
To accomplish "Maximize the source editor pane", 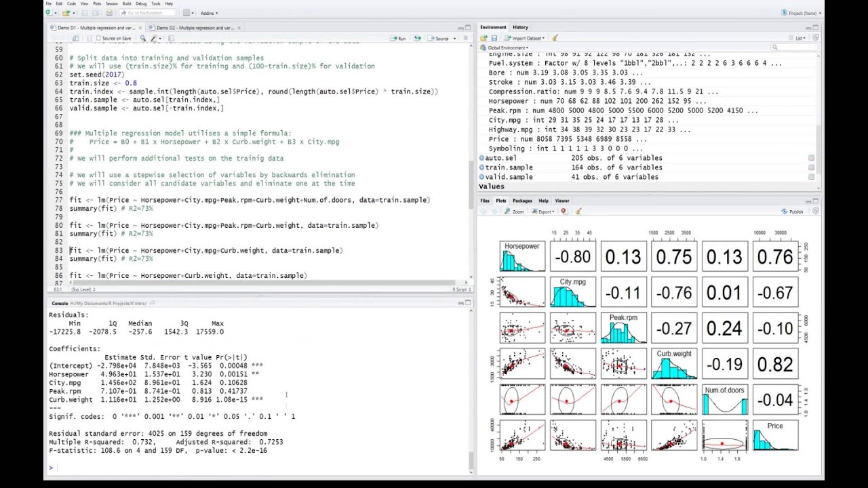I will [468, 28].
